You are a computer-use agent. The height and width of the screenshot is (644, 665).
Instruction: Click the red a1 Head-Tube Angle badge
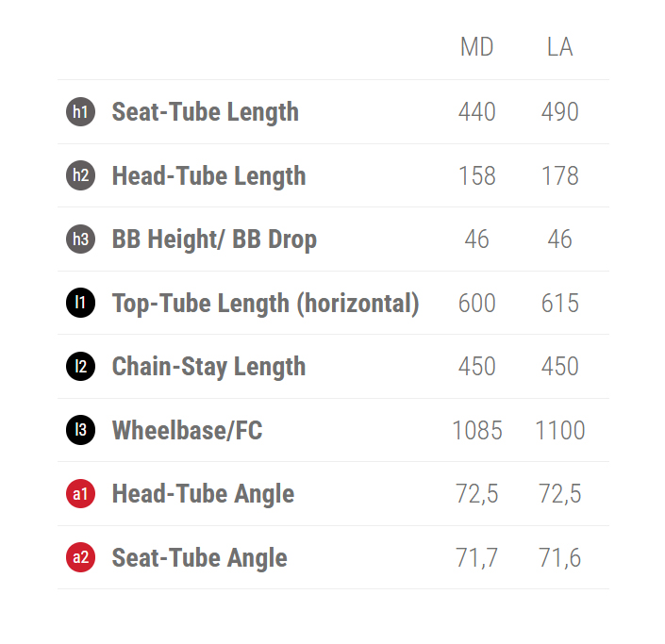click(81, 494)
